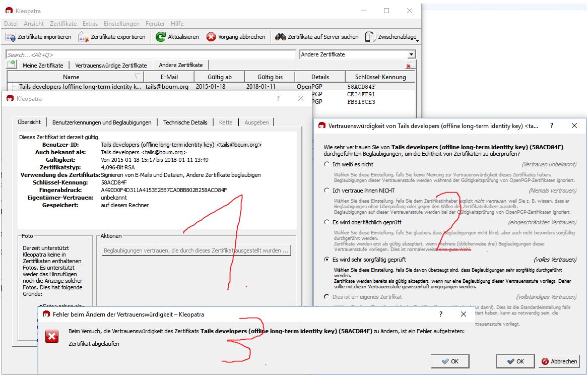Open Benutzerkennungen und Beglaubigungen tab
The image size is (588, 375).
(102, 122)
